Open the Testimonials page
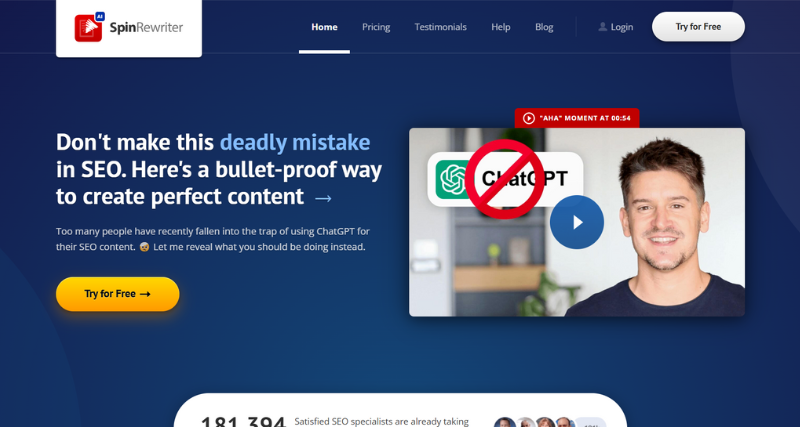 440,27
